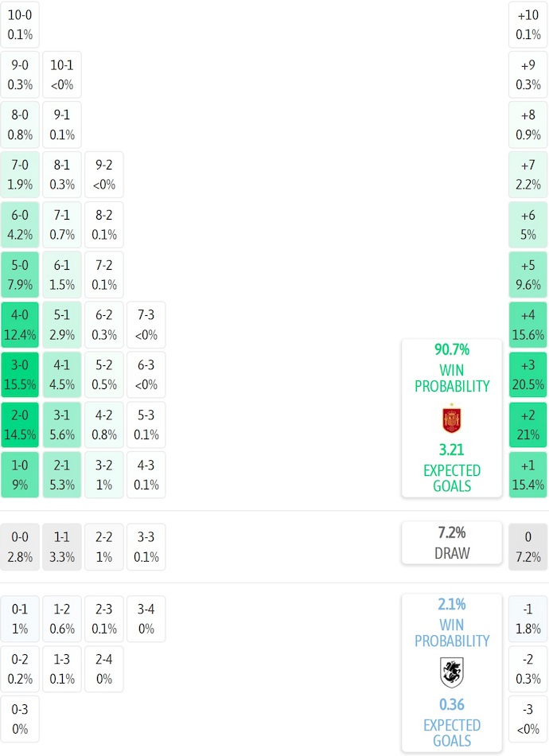The image size is (549, 756).
Task: Click the 0-0 draw score cell
Action: (20, 547)
